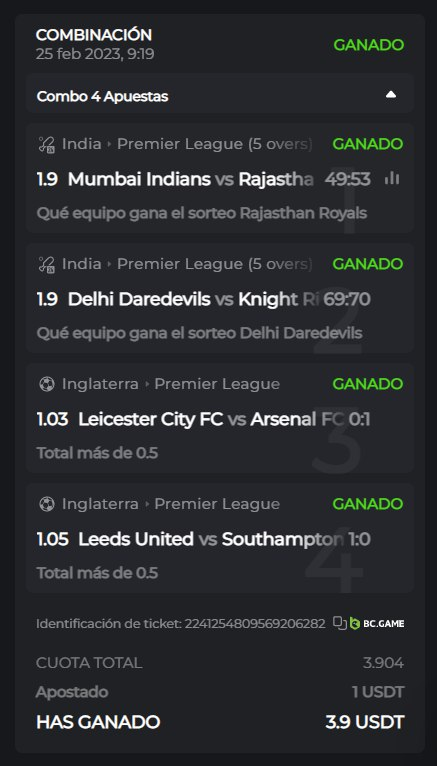Click the GANADO status at top
Viewport: 437px width, 766px height.
[369, 45]
